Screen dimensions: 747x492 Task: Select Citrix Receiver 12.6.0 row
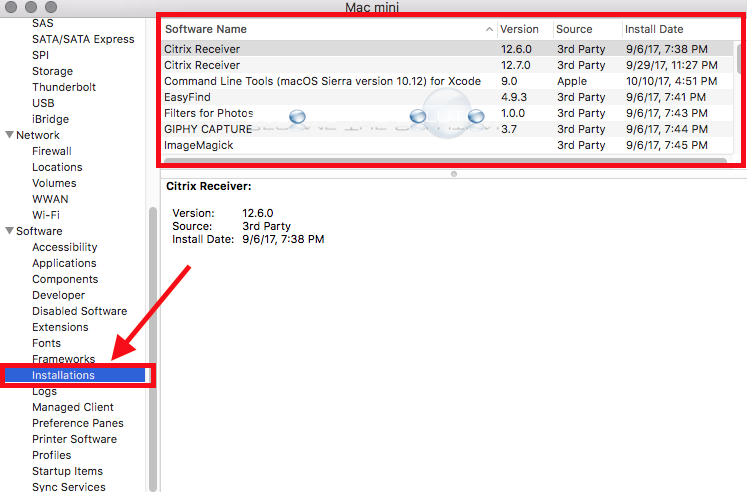[x=448, y=49]
